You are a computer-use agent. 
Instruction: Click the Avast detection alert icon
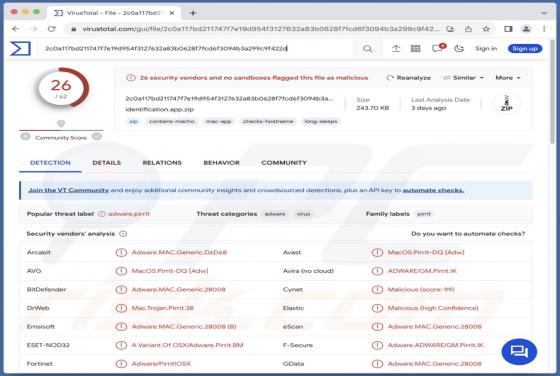(x=377, y=252)
